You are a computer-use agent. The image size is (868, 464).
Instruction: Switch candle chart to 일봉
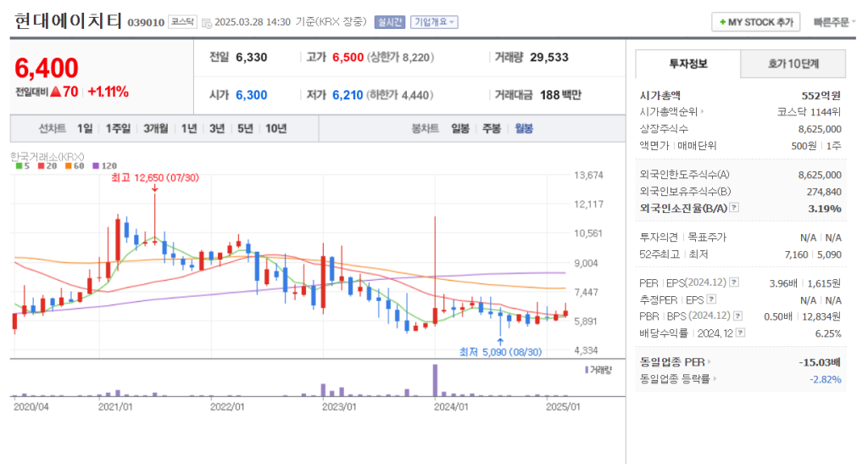[460, 128]
